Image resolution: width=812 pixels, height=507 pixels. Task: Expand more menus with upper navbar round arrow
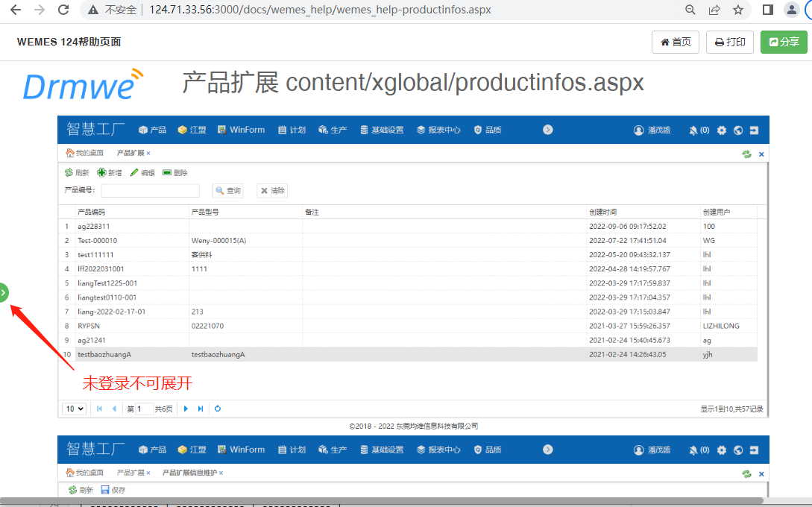[548, 130]
